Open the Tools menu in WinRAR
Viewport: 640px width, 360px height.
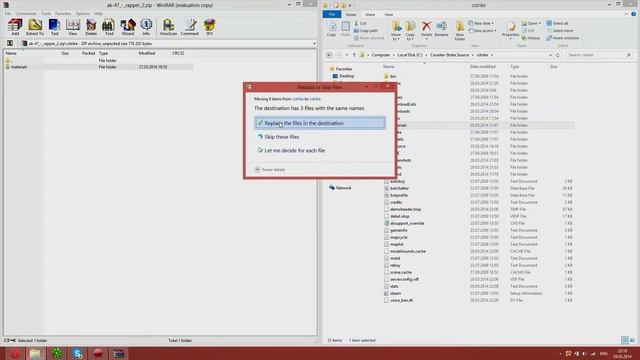tap(46, 13)
